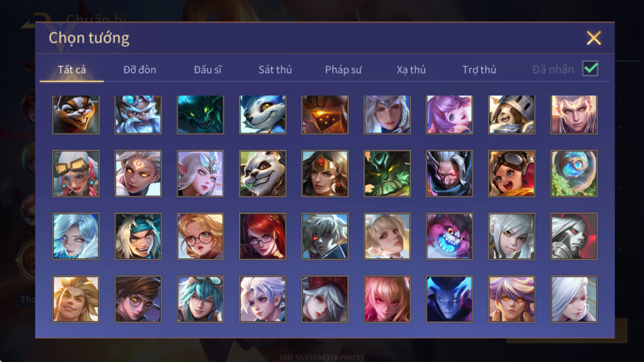This screenshot has height=362, width=644.
Task: Select the swirling blue orb hero portrait
Action: tap(574, 173)
